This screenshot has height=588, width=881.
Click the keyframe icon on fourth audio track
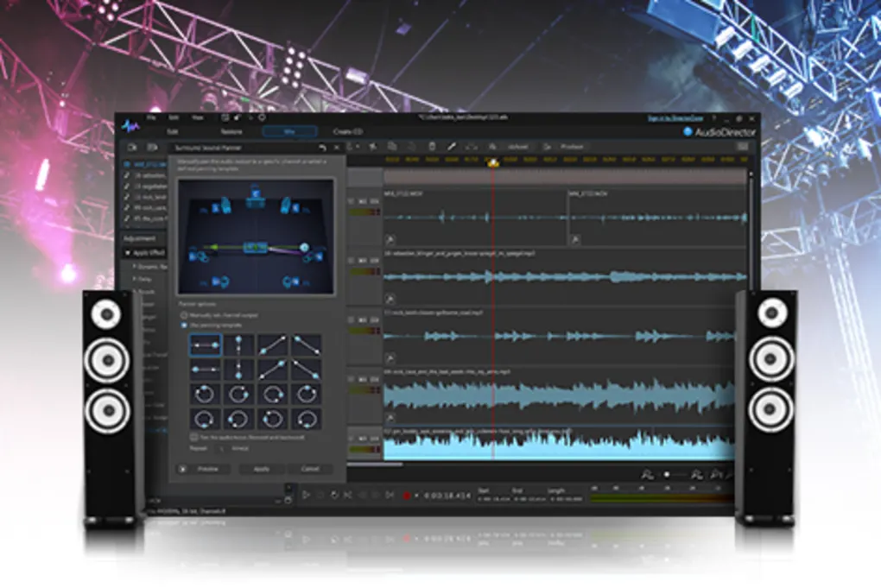click(390, 417)
